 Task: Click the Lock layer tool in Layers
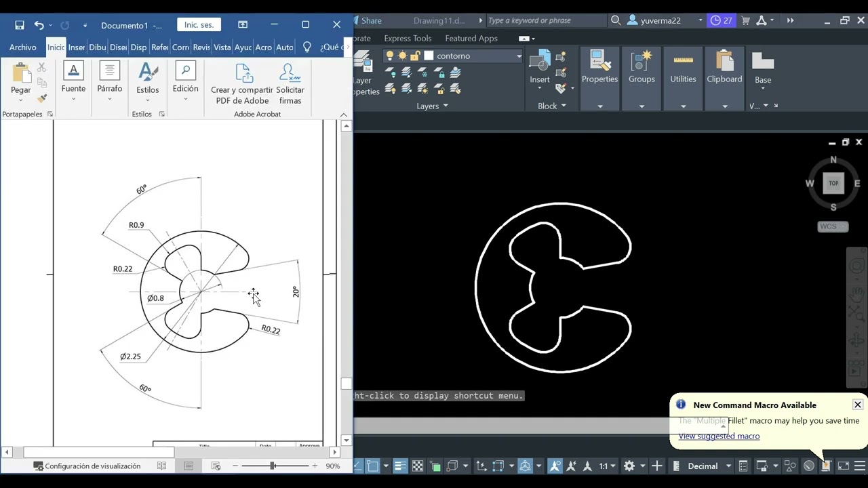click(x=439, y=73)
